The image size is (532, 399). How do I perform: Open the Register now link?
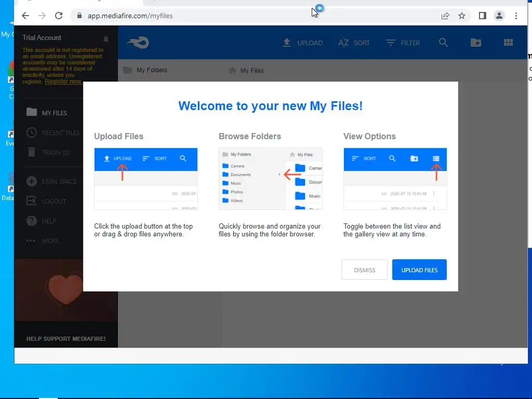click(x=63, y=82)
